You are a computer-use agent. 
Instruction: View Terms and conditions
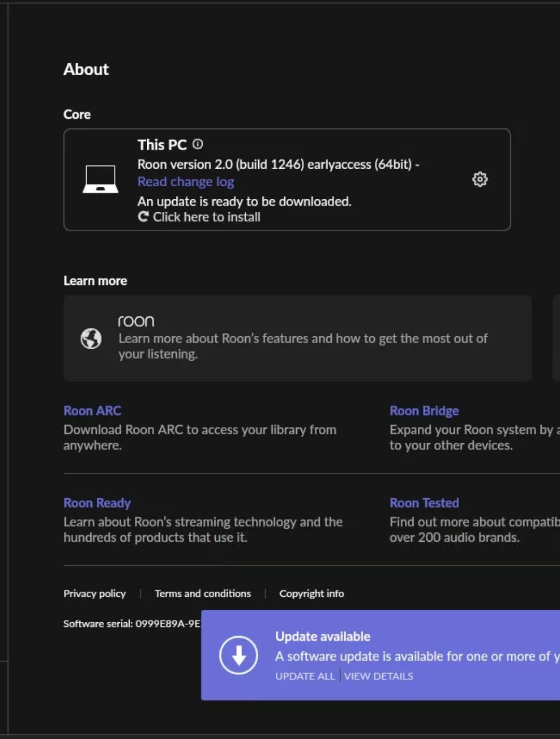pos(203,594)
